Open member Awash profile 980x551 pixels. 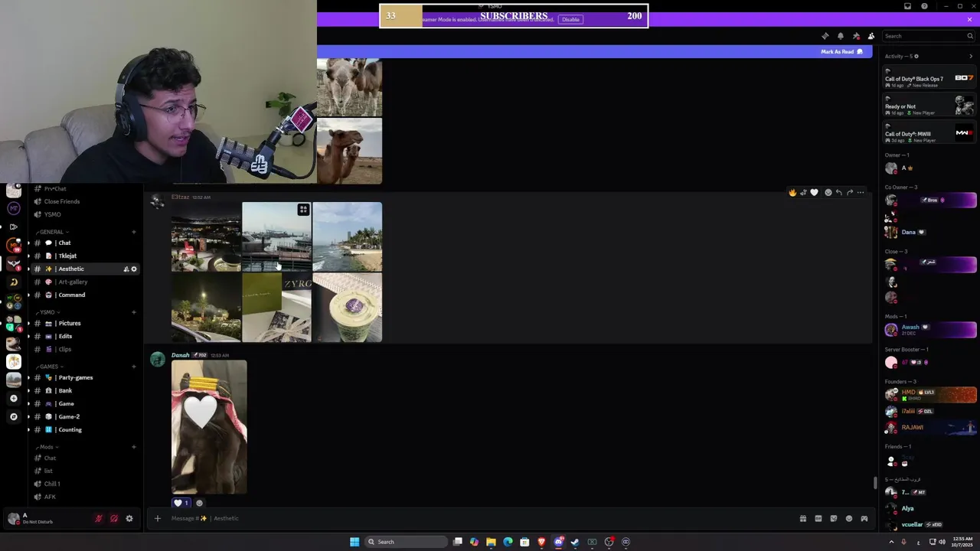click(x=929, y=330)
